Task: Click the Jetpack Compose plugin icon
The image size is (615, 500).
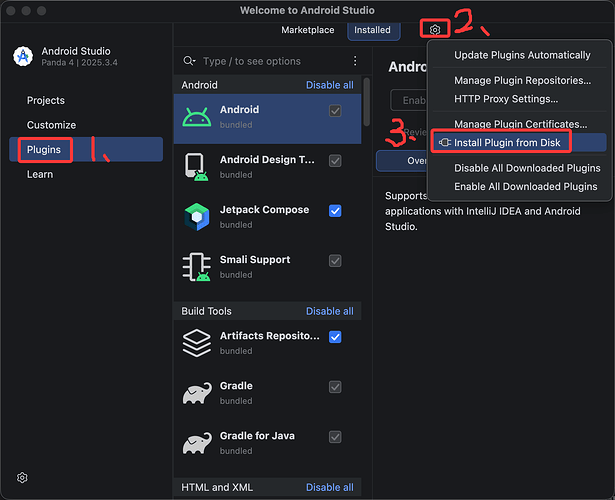Action: coord(197,217)
